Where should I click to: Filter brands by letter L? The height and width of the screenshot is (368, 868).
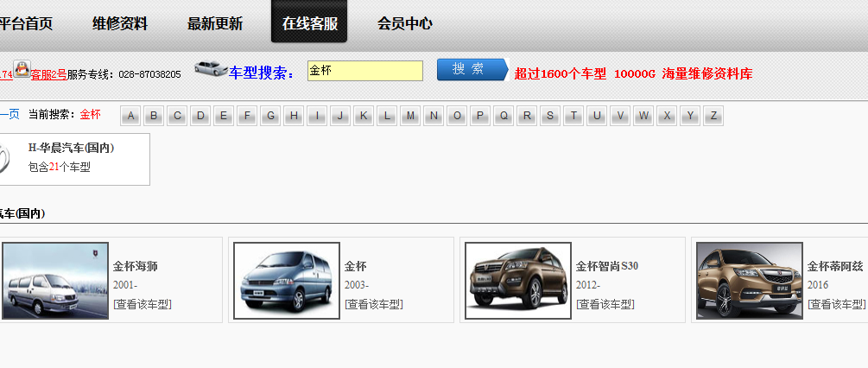tap(386, 117)
